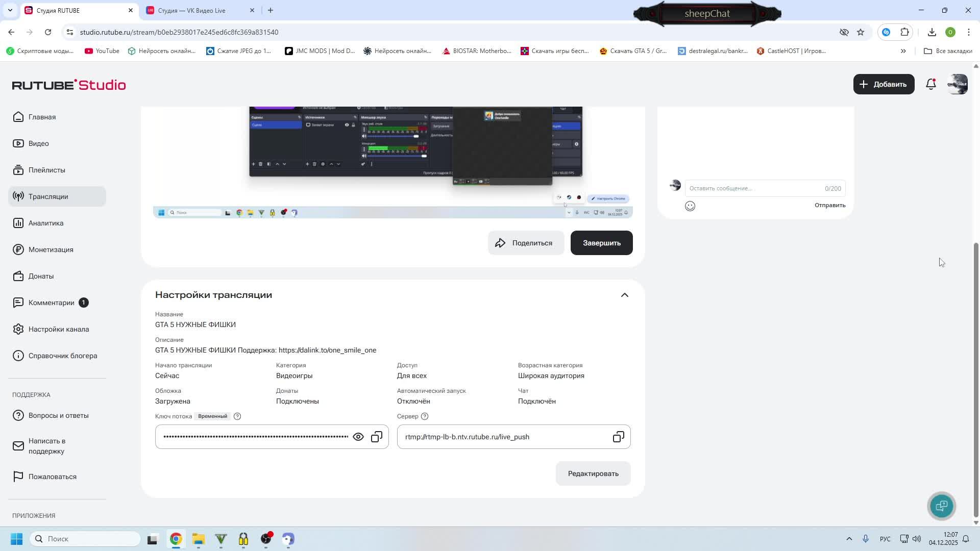Show help tooltip for Server

click(425, 416)
